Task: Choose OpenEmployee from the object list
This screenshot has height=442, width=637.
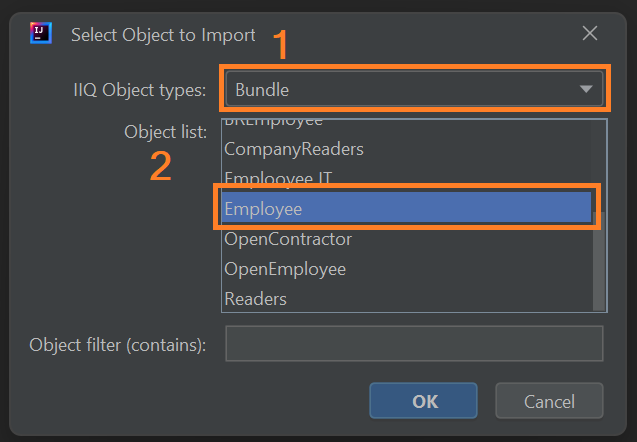Action: coord(407,269)
